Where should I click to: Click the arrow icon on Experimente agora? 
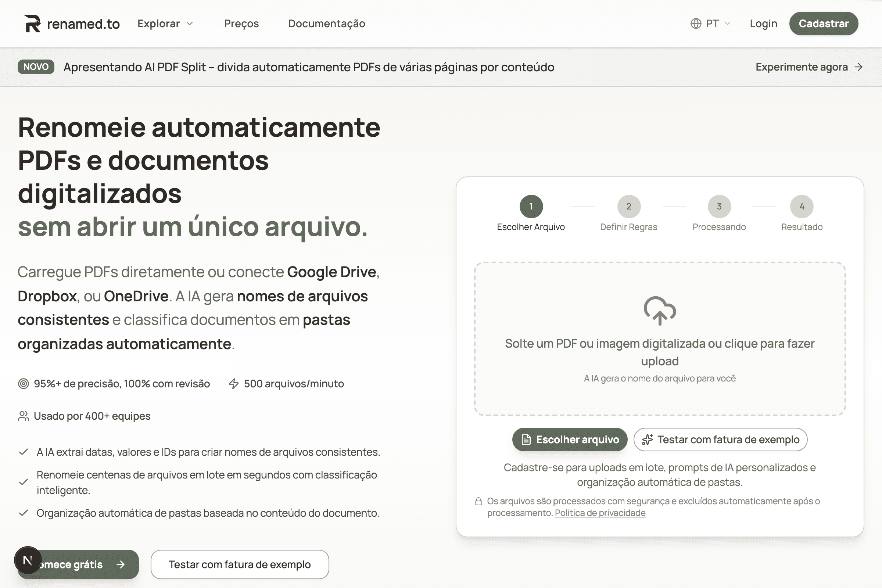coord(859,67)
